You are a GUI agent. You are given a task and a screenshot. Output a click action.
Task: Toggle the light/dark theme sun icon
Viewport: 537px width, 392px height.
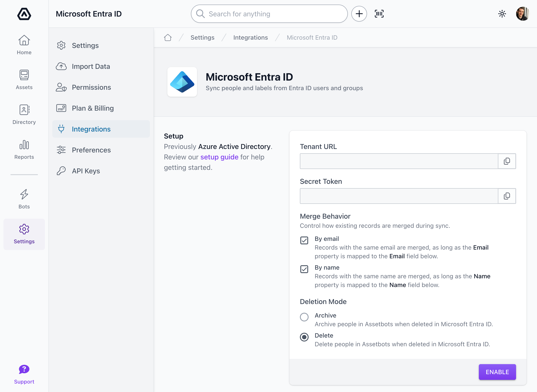coord(502,14)
